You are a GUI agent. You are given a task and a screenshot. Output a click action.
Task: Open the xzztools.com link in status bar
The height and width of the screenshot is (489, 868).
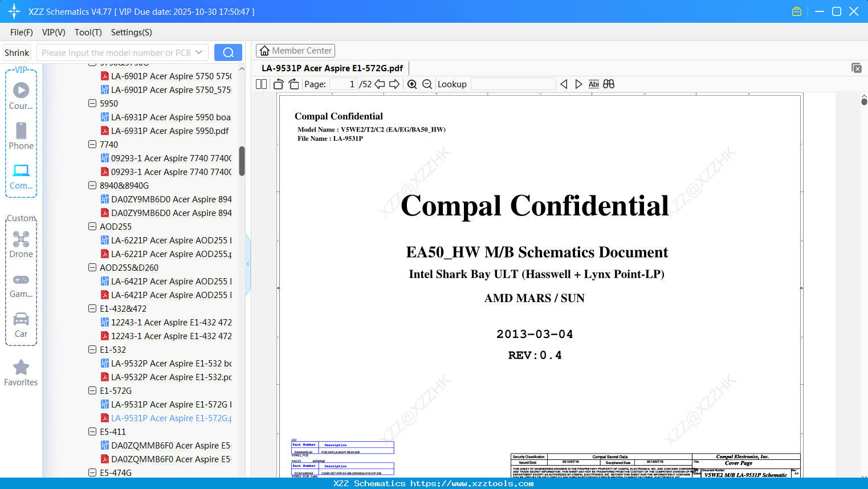[472, 483]
